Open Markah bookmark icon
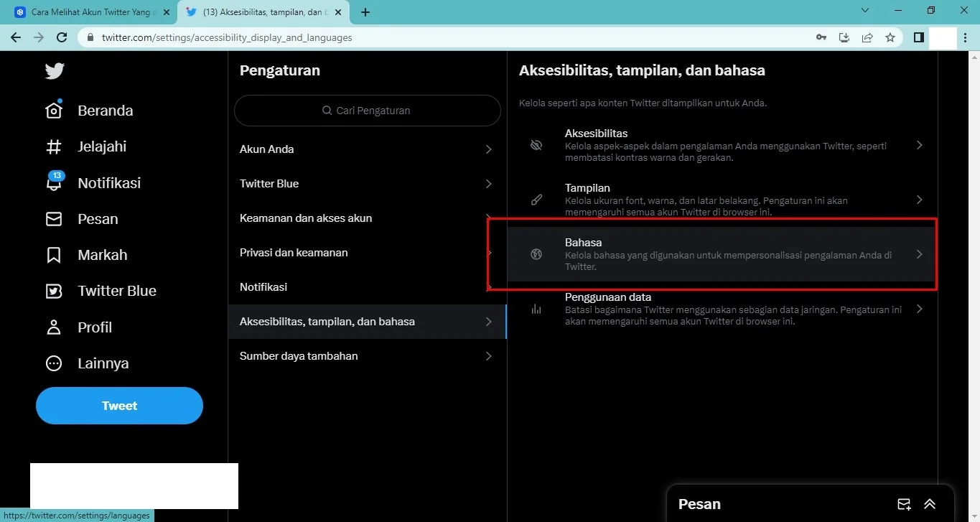The height and width of the screenshot is (522, 980). tap(54, 255)
